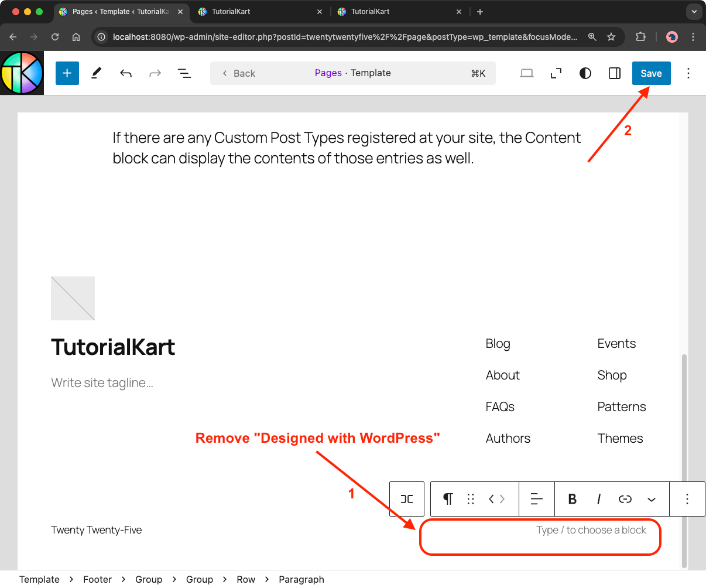This screenshot has width=706, height=588.
Task: Reload the page
Action: (55, 37)
